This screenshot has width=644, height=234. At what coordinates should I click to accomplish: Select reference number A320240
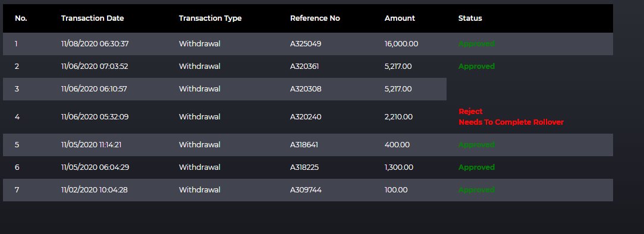pos(306,117)
